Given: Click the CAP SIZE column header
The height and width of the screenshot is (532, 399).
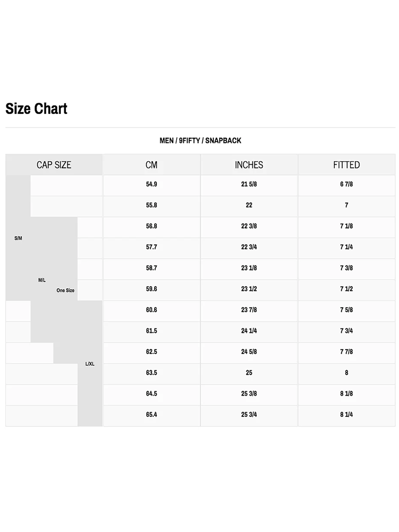Looking at the screenshot, I should pyautogui.click(x=54, y=165).
